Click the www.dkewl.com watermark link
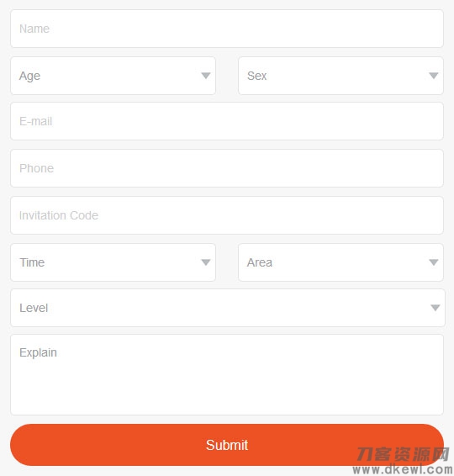 point(403,469)
